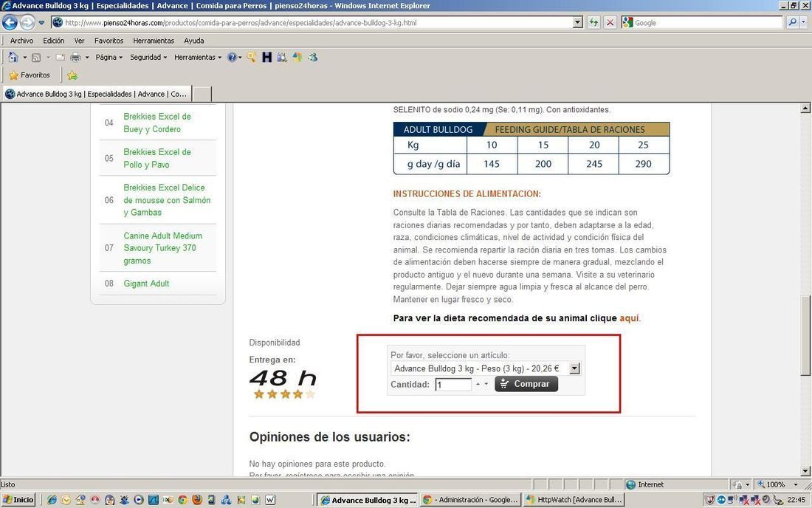
Task: Open a new blank tab
Action: [202, 95]
